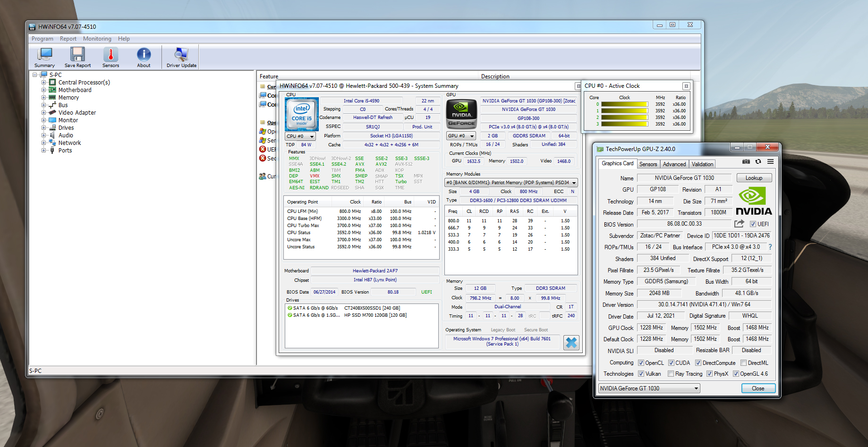868x447 pixels.
Task: Open the Monitoring menu
Action: point(97,39)
